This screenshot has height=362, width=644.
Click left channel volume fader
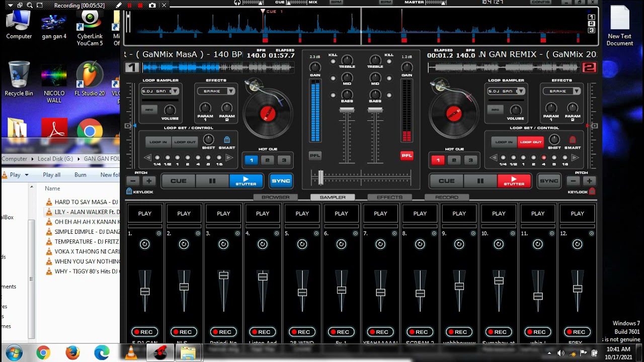pyautogui.click(x=347, y=110)
